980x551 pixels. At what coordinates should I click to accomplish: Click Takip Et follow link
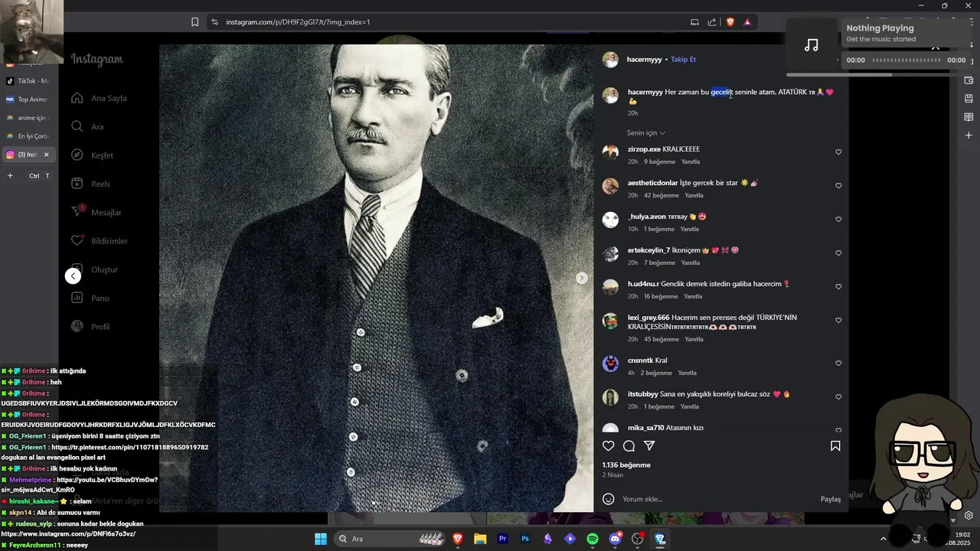click(683, 59)
